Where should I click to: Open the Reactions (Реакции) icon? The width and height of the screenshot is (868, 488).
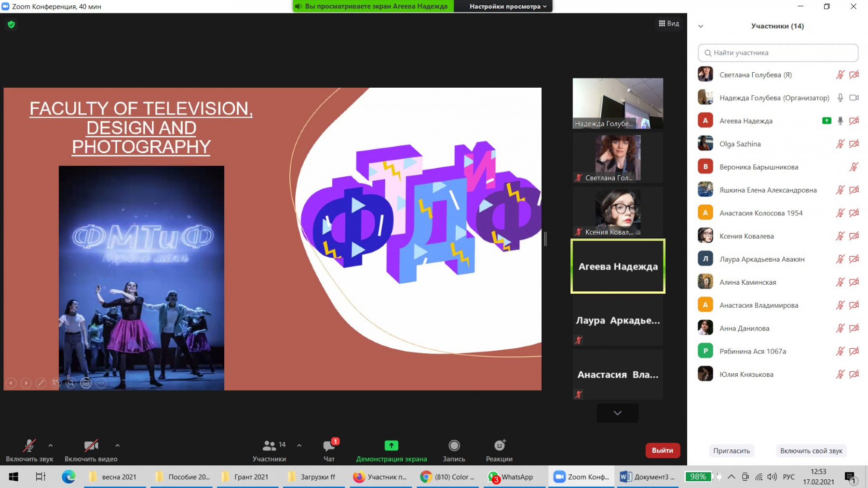pyautogui.click(x=499, y=446)
